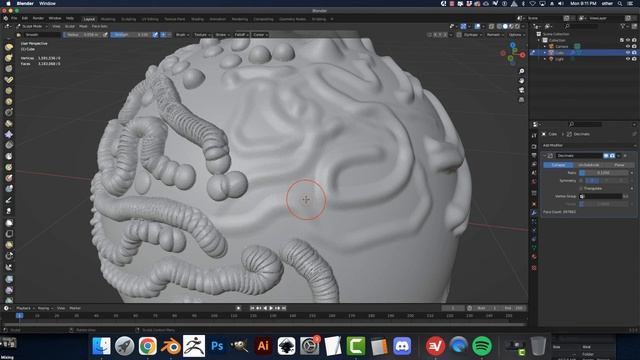Toggle the Dyntopo checkbox
This screenshot has width=640, height=360.
tap(459, 35)
